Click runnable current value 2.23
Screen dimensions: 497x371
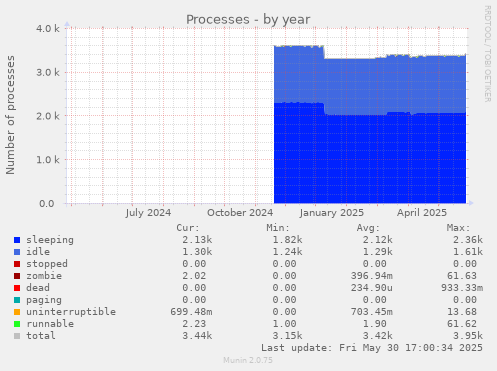(x=194, y=324)
